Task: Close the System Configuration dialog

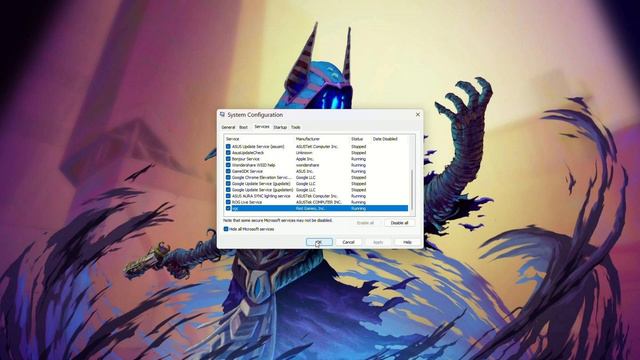Action: pyautogui.click(x=418, y=115)
